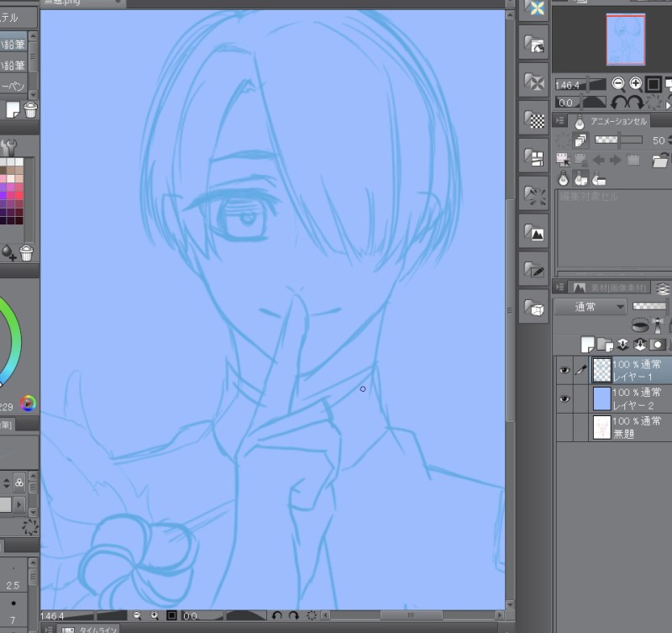
Task: Open the 通常 blending mode dropdown
Action: point(591,307)
